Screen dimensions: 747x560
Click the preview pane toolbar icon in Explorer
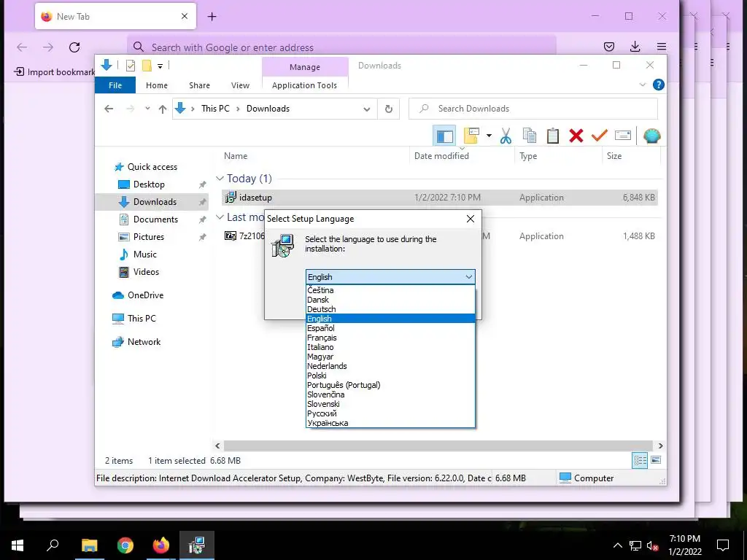click(444, 136)
